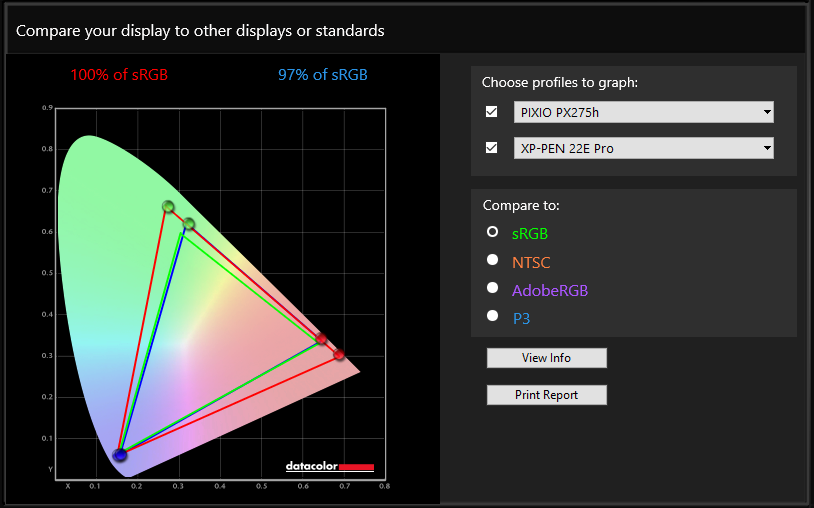Screen dimensions: 814x508
Task: Click the lower green primary marker on chart
Action: (189, 224)
